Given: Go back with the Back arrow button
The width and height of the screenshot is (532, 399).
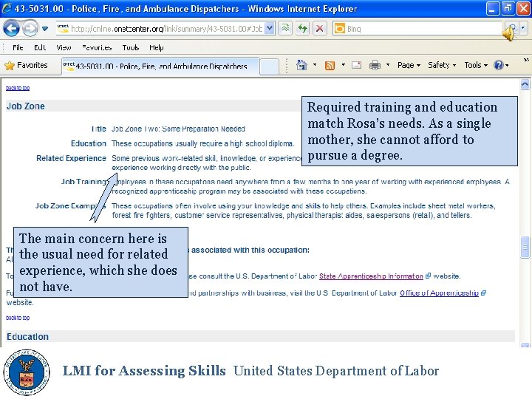Looking at the screenshot, I should (x=11, y=29).
